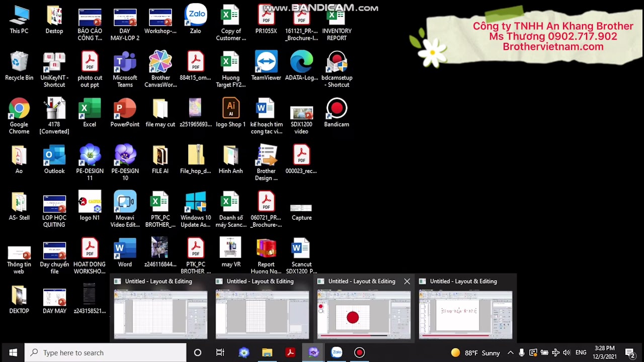Click the ENG input language indicator
Screen dimensions: 644x362
point(581,352)
